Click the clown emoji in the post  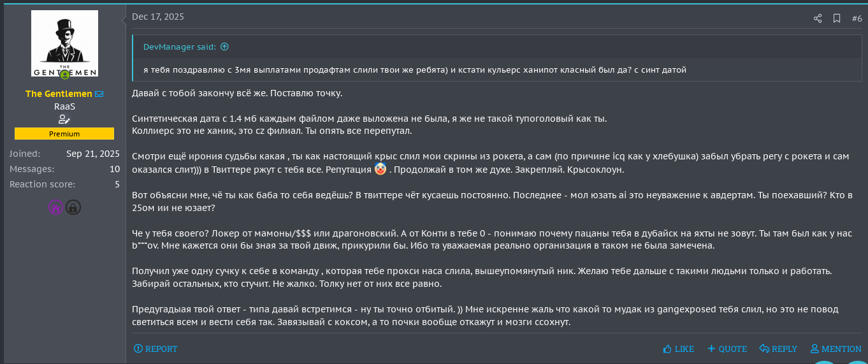380,169
